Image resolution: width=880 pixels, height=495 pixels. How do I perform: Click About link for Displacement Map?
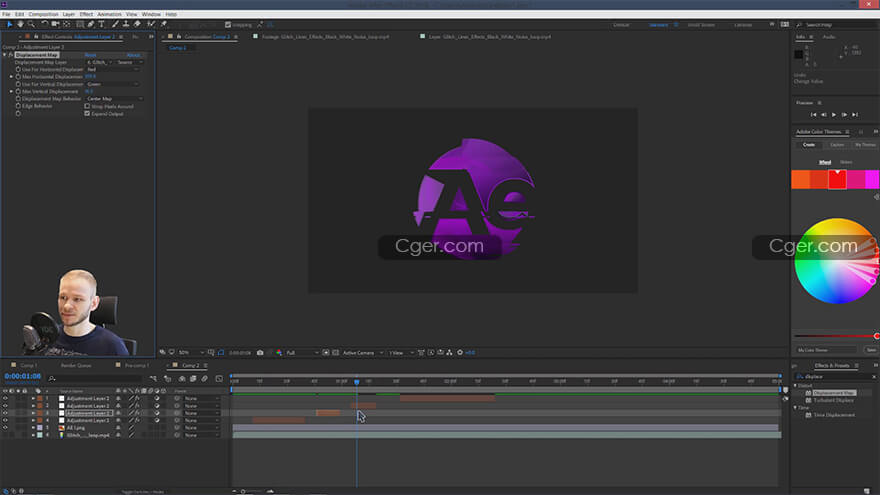click(133, 55)
